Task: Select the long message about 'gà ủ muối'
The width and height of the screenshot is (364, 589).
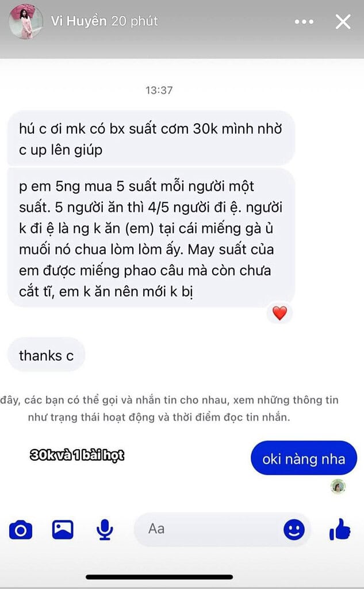Action: pos(151,238)
